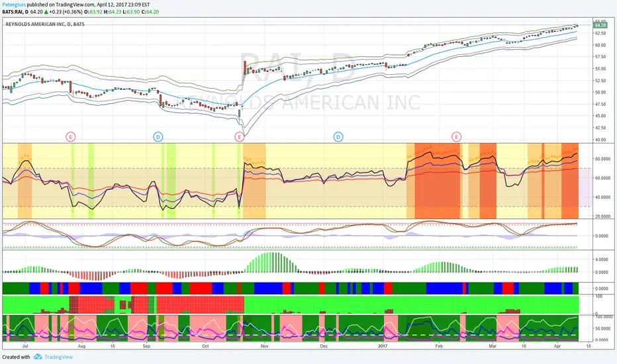Click the Oct date axis label
Screen dimensions: 617x364
click(x=205, y=346)
